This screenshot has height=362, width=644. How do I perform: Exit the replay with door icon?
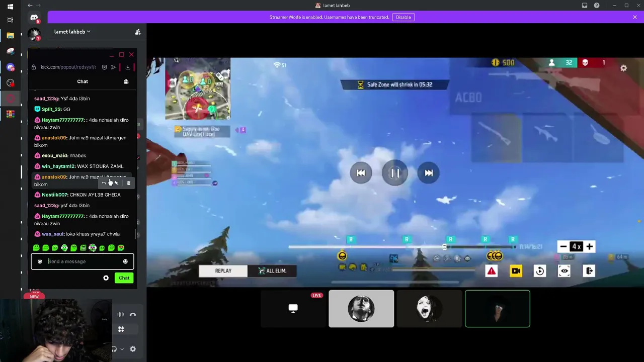(589, 271)
